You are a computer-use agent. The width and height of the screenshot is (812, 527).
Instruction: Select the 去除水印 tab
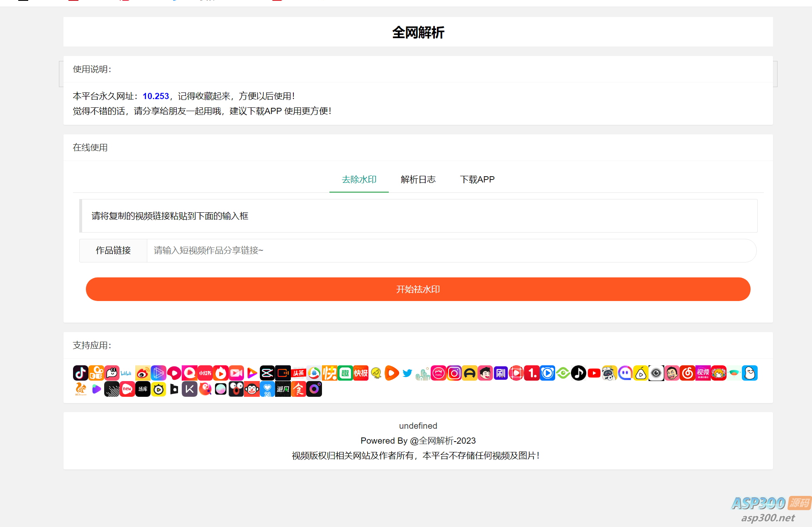[x=359, y=180]
